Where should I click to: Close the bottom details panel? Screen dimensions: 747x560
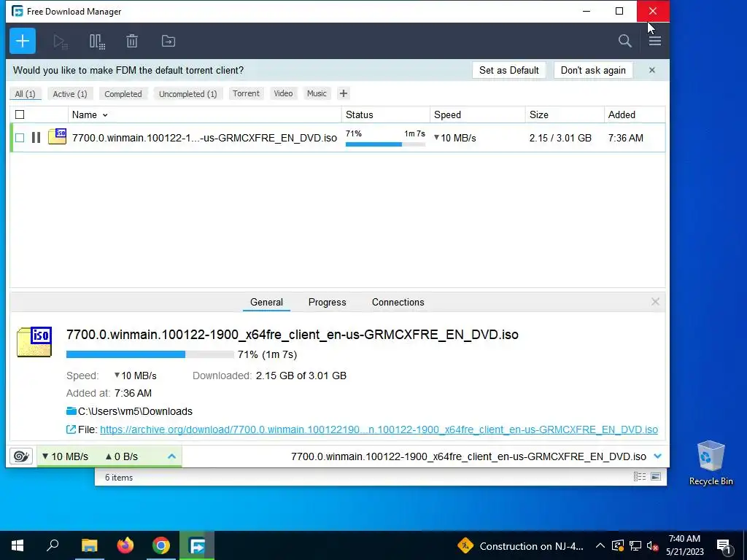[x=655, y=301]
